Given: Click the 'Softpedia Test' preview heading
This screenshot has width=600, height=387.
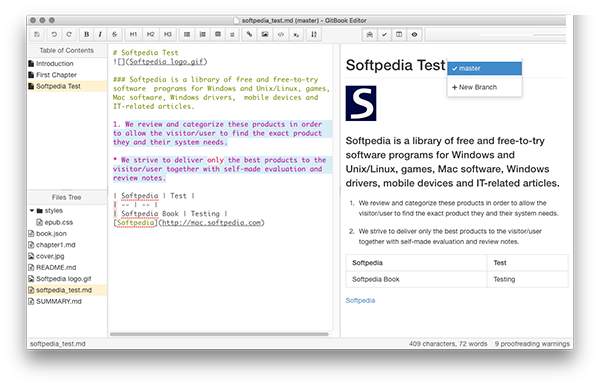Looking at the screenshot, I should (395, 65).
